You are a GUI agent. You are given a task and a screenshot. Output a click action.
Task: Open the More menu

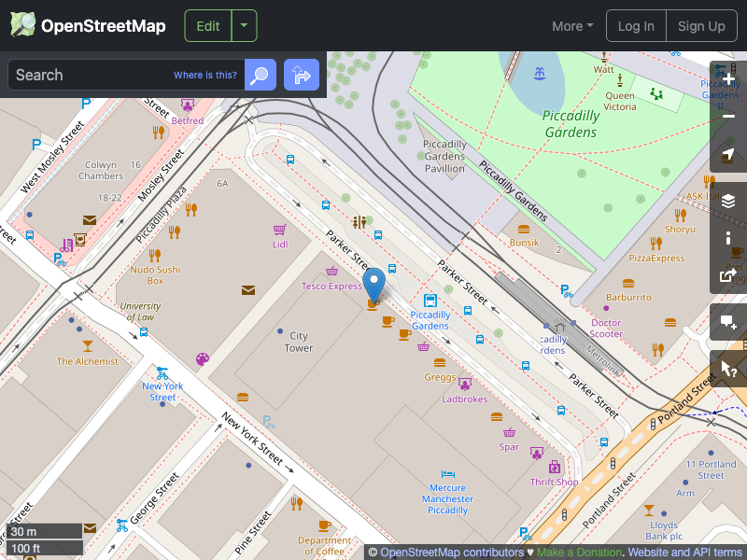point(571,26)
